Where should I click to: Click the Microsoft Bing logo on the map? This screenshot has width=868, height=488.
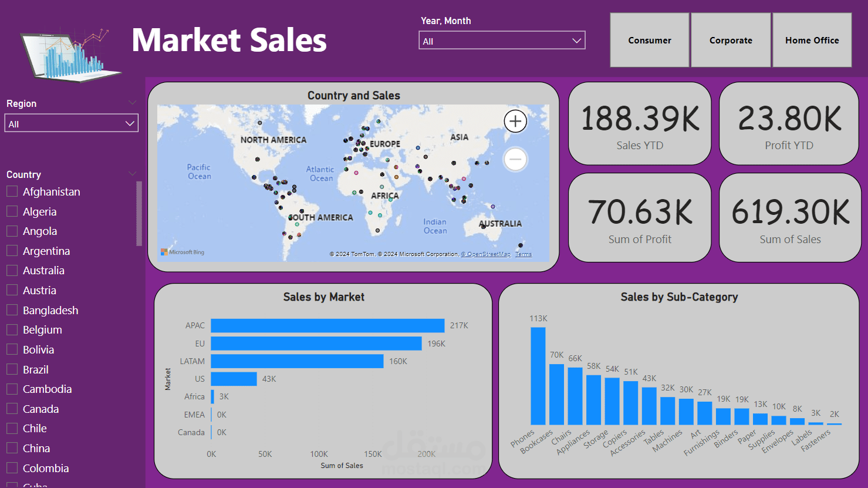tap(181, 252)
